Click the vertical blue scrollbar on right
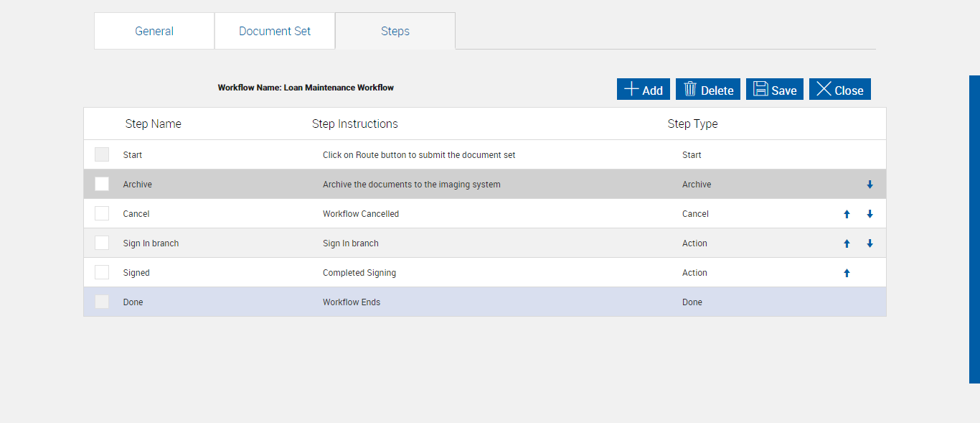This screenshot has width=980, height=423. click(974, 230)
